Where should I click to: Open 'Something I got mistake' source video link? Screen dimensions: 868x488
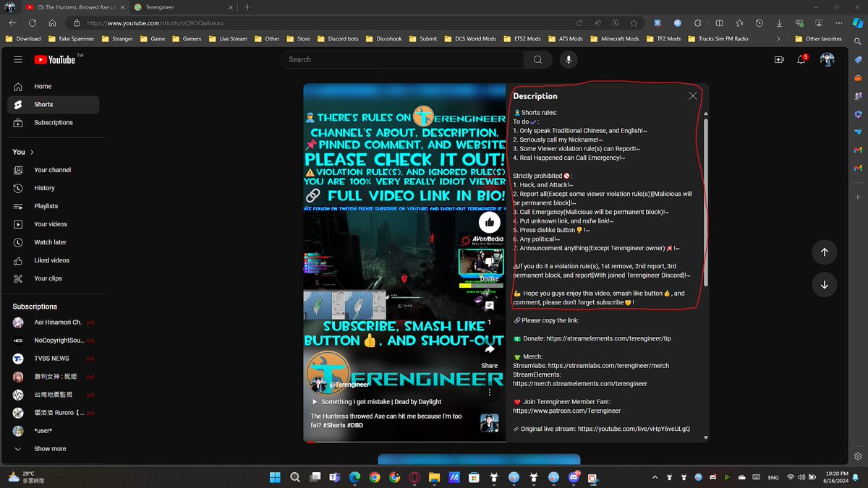coord(376,402)
